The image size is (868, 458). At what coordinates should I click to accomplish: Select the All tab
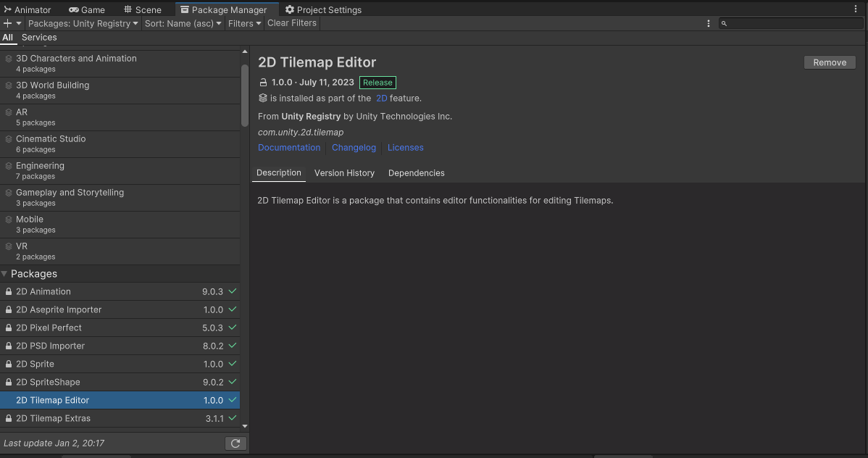point(8,37)
